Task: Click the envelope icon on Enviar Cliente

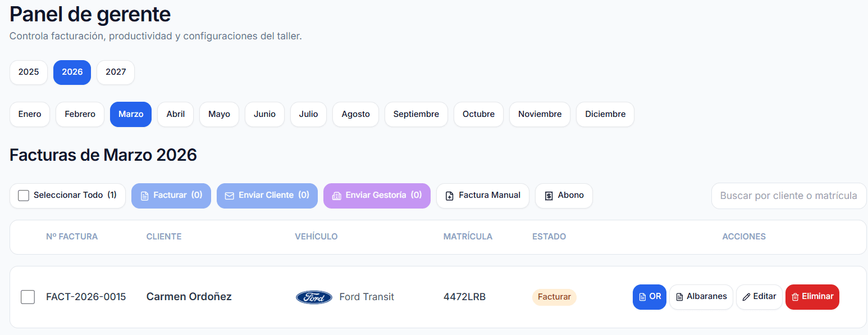Action: coord(229,196)
